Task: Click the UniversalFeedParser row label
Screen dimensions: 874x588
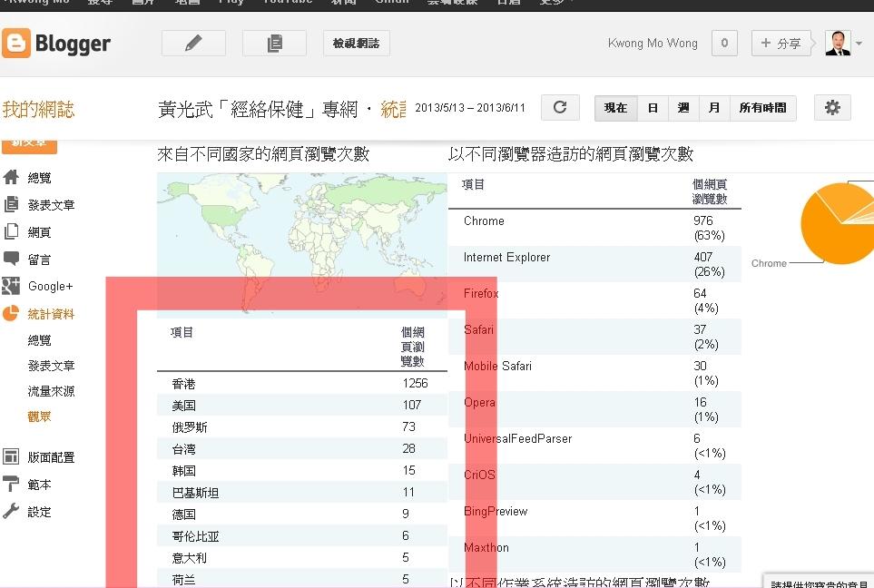Action: (518, 438)
